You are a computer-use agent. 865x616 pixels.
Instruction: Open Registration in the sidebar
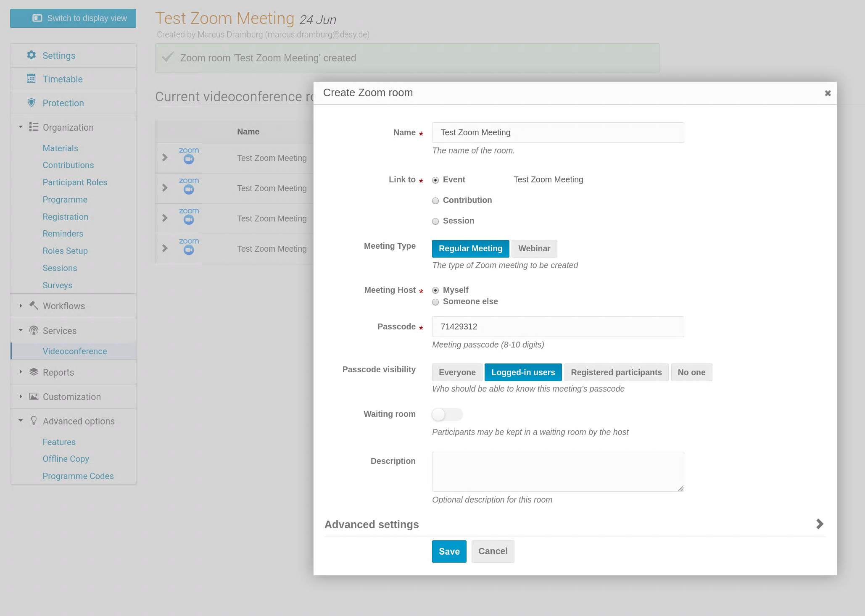pyautogui.click(x=65, y=217)
